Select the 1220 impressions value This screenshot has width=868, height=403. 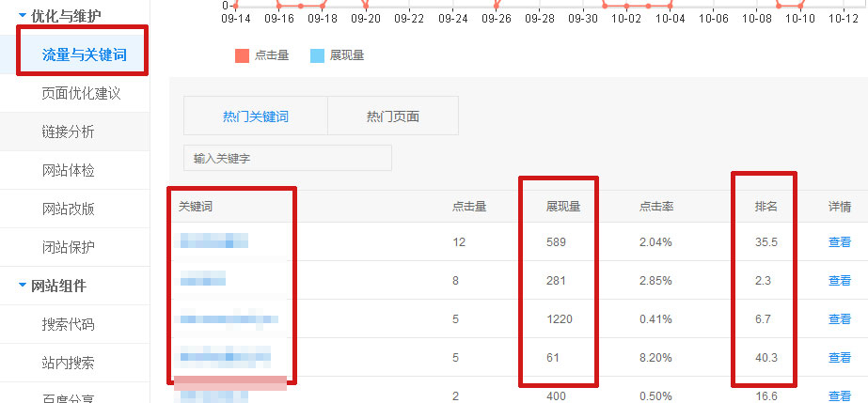coord(560,319)
